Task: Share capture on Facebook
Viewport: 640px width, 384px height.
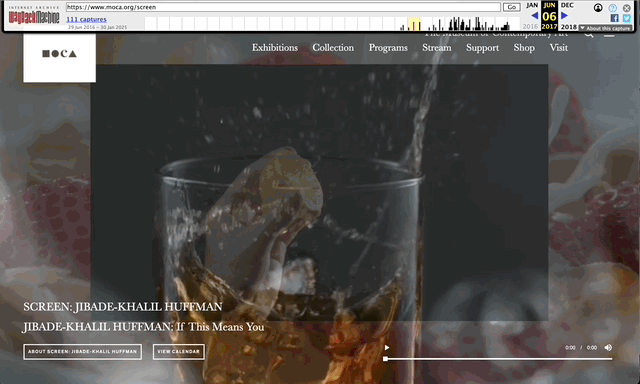Action: 614,18
